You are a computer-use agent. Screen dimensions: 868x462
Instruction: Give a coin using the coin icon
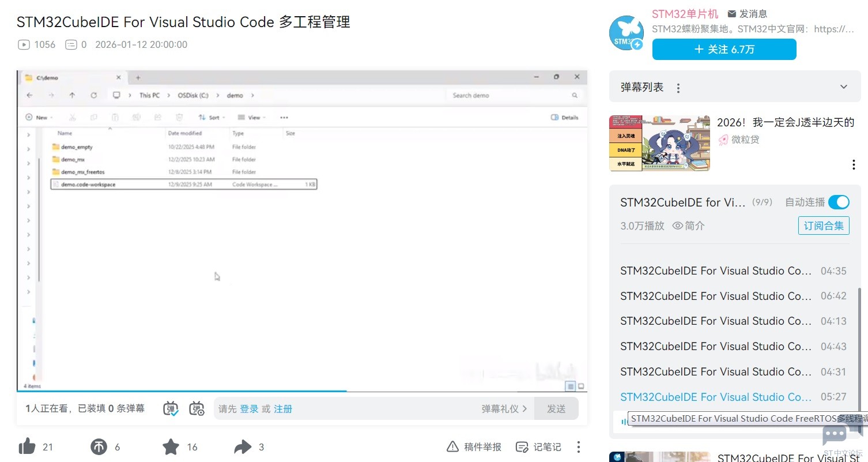tap(99, 446)
